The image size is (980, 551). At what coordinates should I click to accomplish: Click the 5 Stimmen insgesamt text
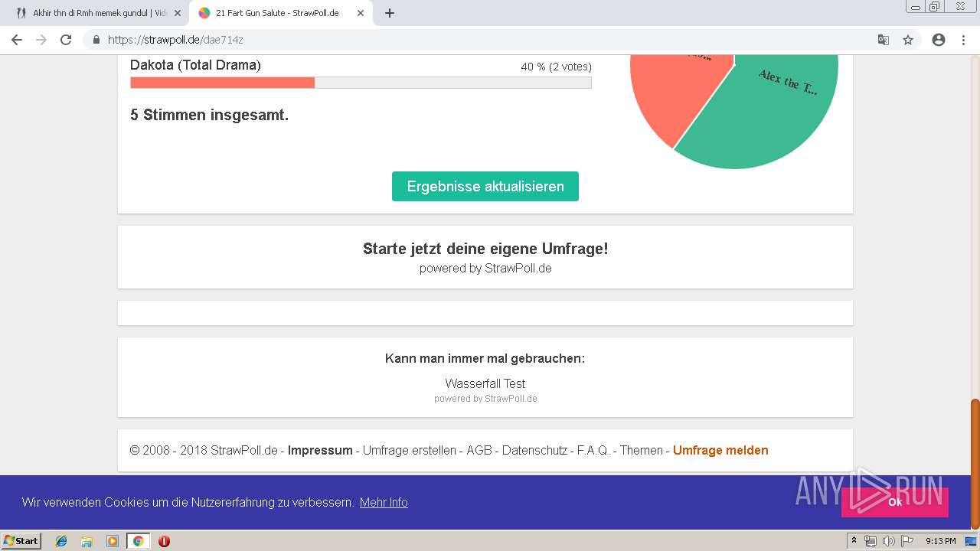[x=209, y=116]
